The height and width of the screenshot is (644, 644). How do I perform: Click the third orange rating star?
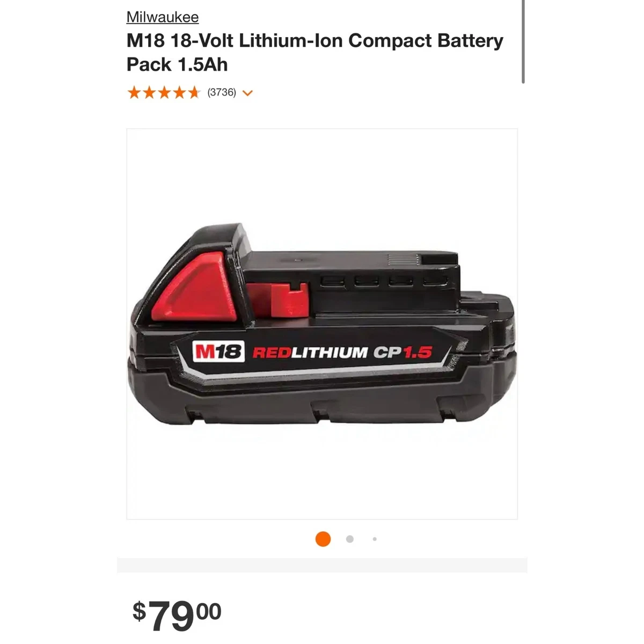pos(164,93)
